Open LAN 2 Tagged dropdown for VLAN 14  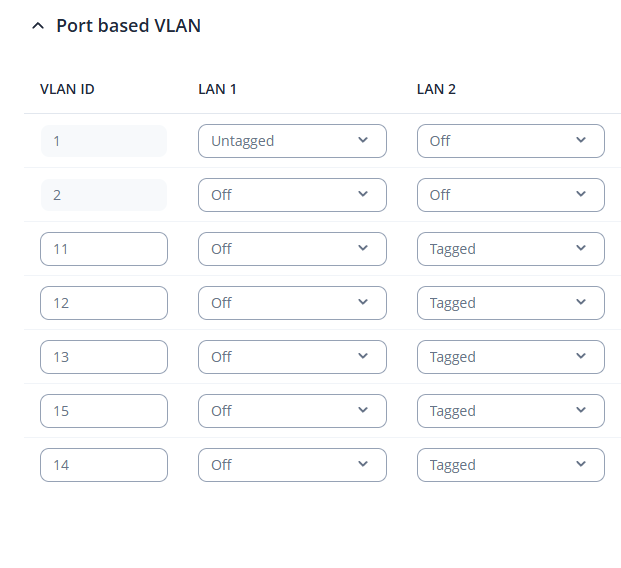(510, 465)
